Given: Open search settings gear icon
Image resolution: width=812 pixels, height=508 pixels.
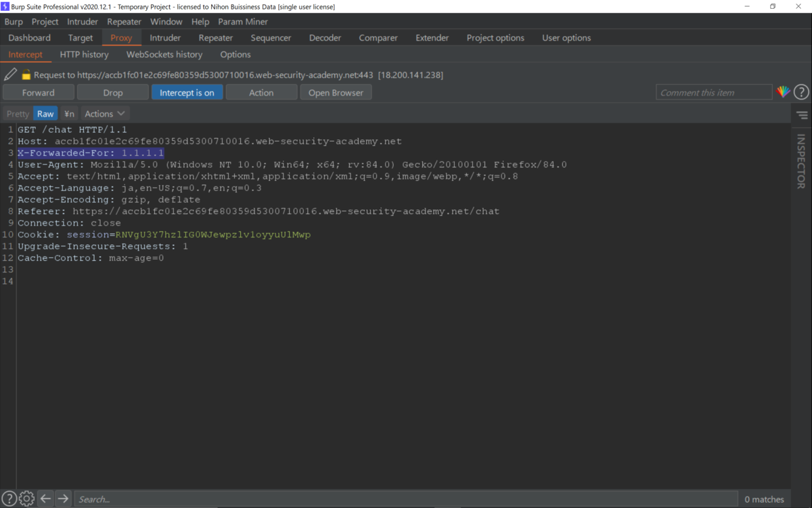Looking at the screenshot, I should click(x=26, y=499).
